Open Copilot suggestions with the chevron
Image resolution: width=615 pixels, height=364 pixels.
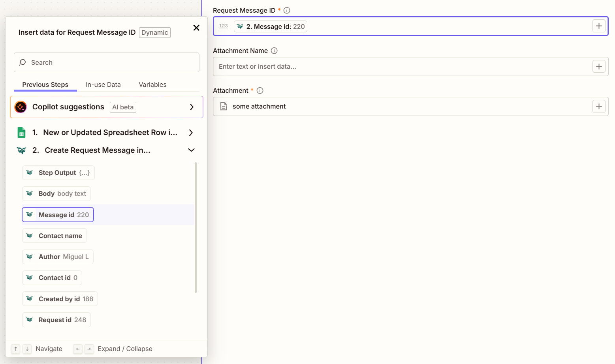tap(192, 107)
